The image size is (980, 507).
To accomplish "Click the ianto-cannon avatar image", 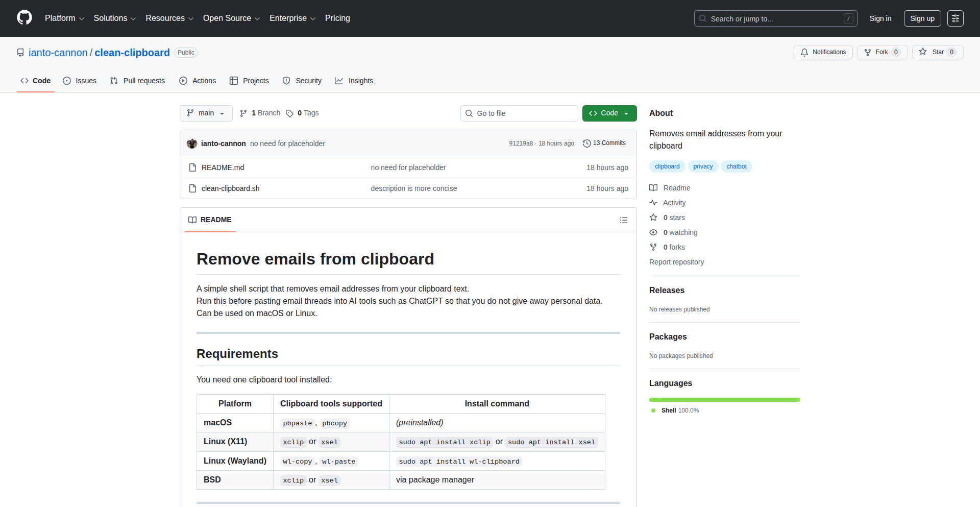I will click(x=192, y=143).
